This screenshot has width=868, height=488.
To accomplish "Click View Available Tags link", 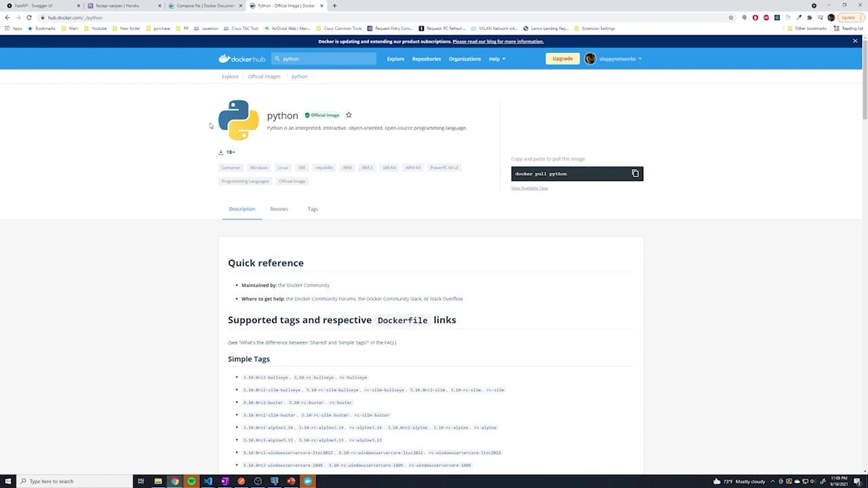I will pyautogui.click(x=530, y=188).
